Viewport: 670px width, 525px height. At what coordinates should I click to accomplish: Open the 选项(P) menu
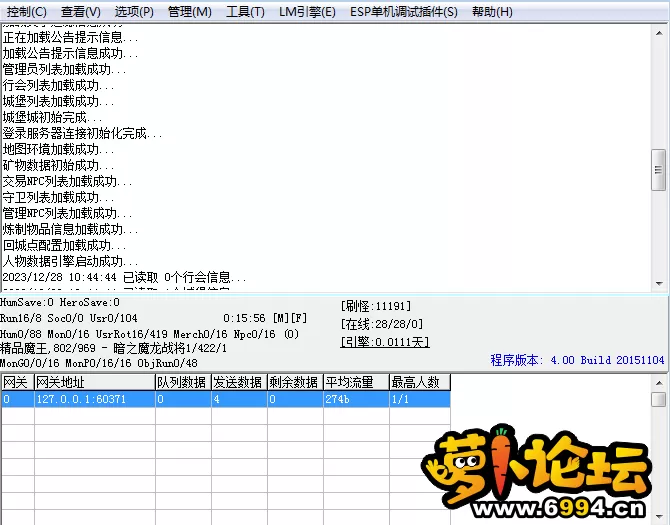(x=134, y=12)
